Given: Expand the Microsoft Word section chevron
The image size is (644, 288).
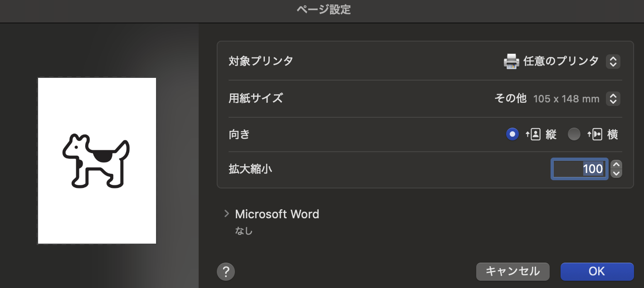Looking at the screenshot, I should [227, 214].
